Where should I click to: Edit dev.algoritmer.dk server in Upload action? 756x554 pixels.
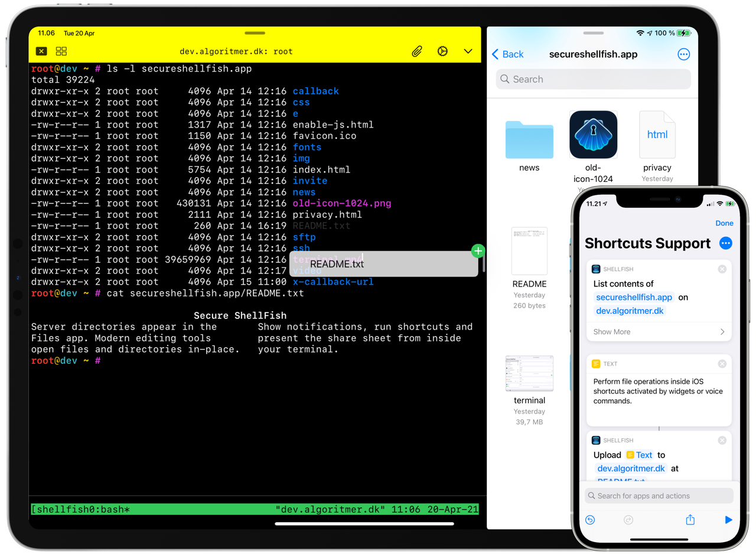(631, 468)
